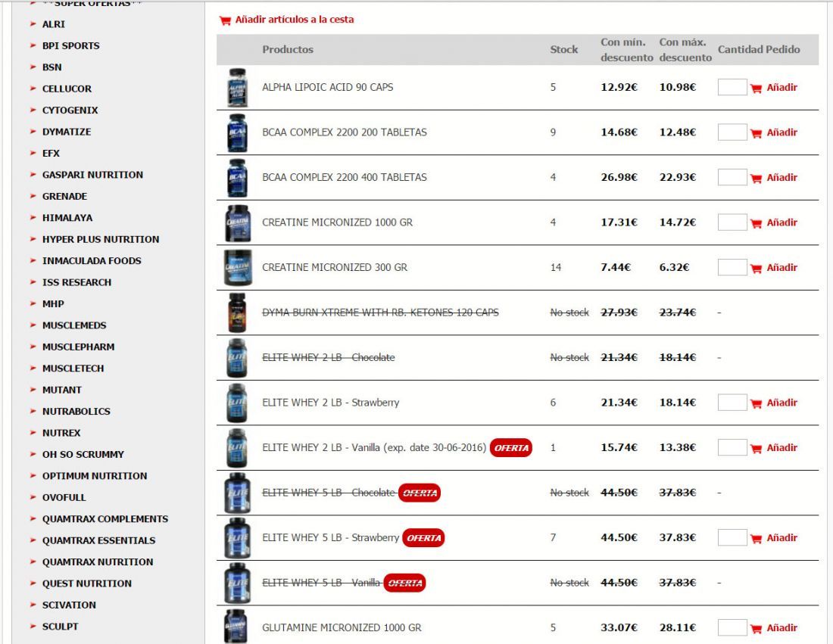Click 'Añadir artículos a la cesta' link
The width and height of the screenshot is (833, 644).
295,20
